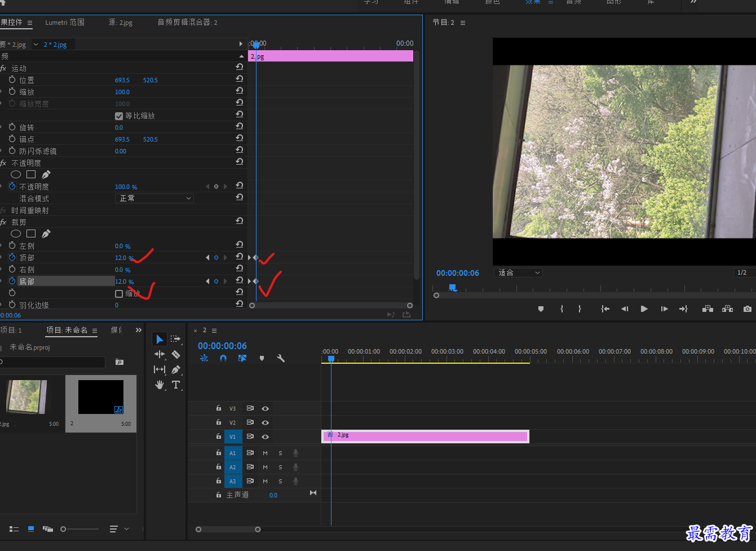Switch to Lumetri Scopes tab

coord(65,22)
